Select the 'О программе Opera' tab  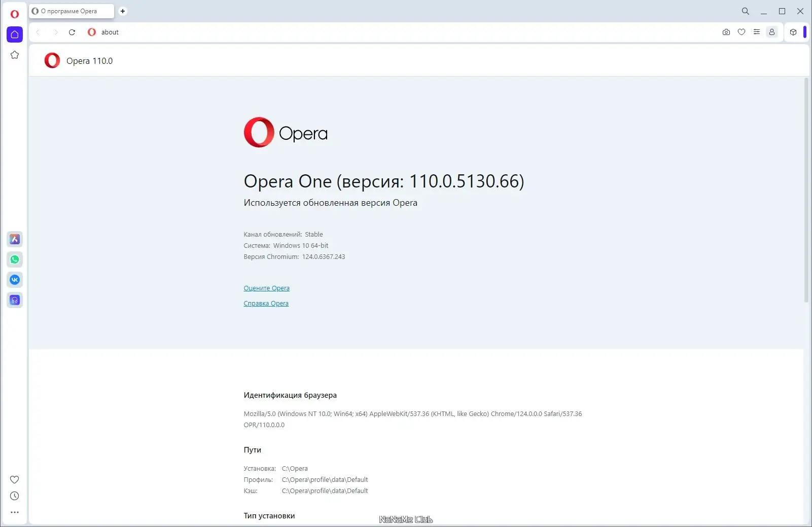pos(72,11)
